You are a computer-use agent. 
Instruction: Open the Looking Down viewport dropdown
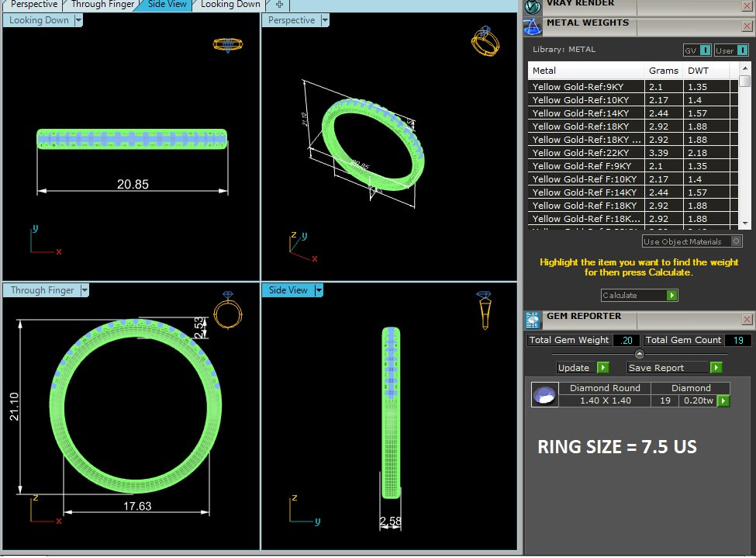(78, 20)
